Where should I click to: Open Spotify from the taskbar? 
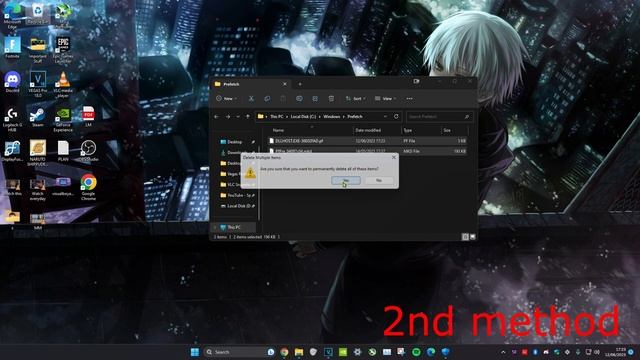tap(416, 352)
